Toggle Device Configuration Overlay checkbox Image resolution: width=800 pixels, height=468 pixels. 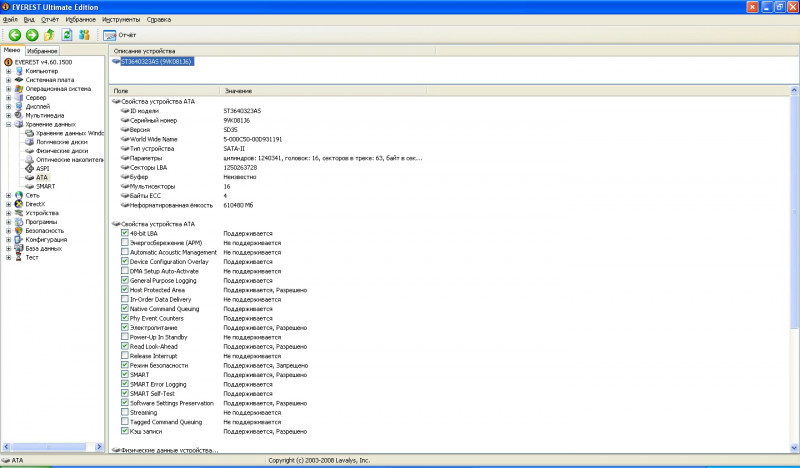124,261
